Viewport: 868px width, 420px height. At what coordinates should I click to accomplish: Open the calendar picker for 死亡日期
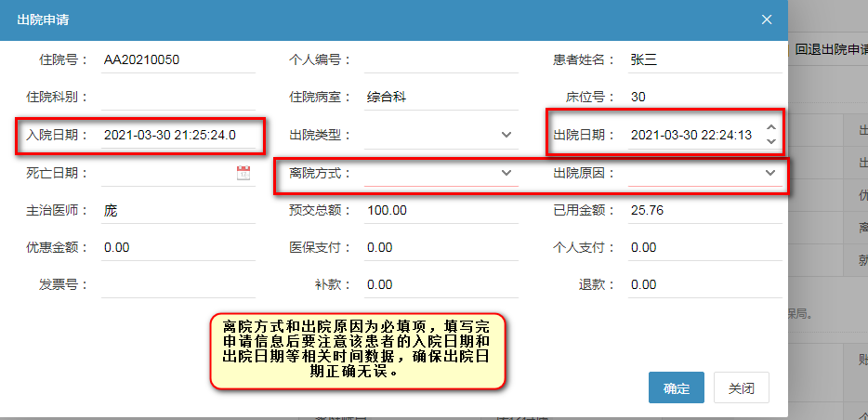(243, 173)
